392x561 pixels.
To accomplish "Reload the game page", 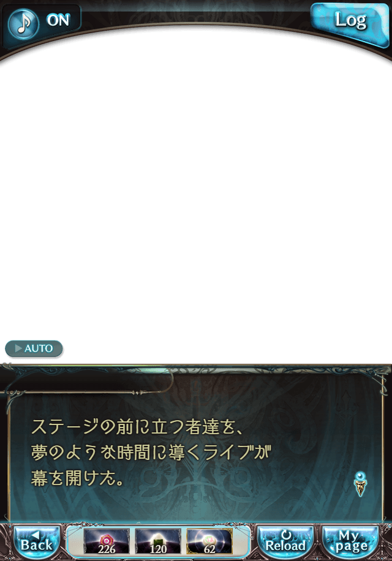I will [x=285, y=543].
